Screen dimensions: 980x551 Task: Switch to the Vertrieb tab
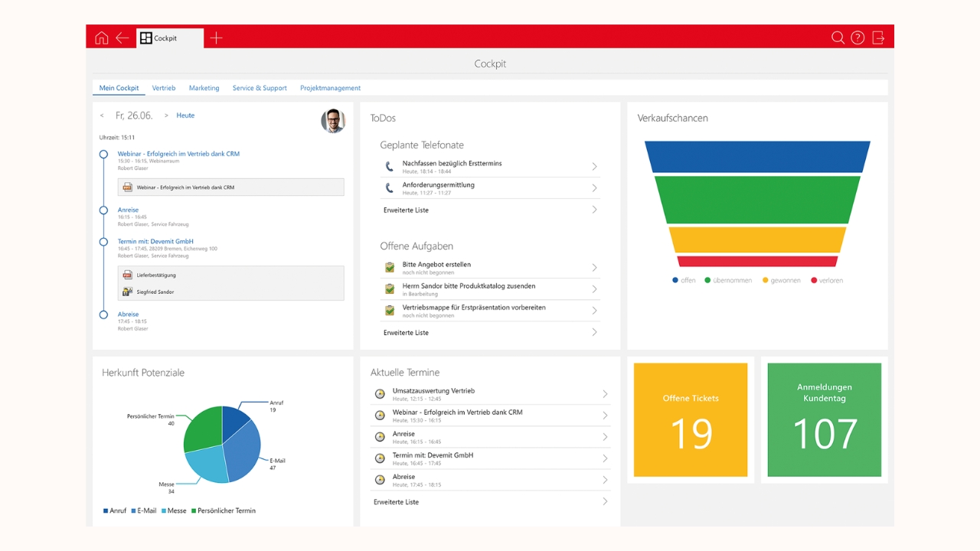pos(164,88)
